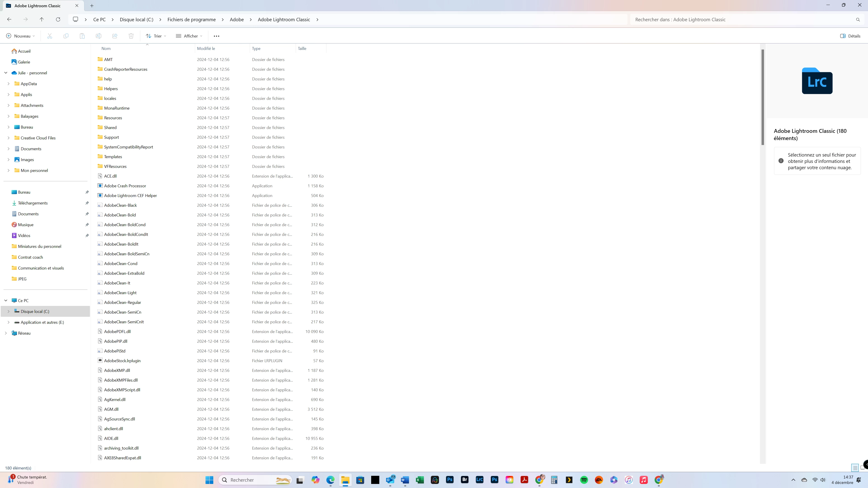Viewport: 868px width, 488px height.
Task: Open the Afficher view dropdown
Action: pyautogui.click(x=189, y=36)
